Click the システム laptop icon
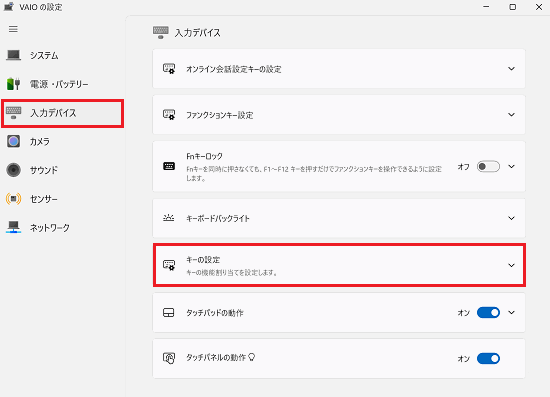Viewport: 550px width, 397px height. [14, 55]
